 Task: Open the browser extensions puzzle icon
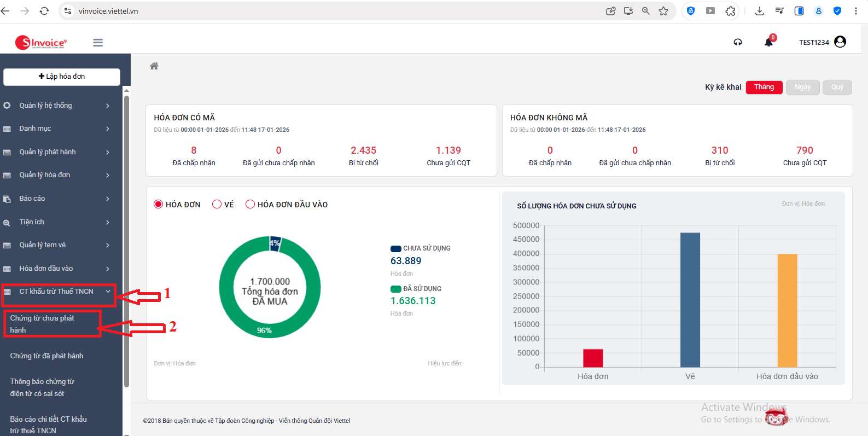(730, 11)
